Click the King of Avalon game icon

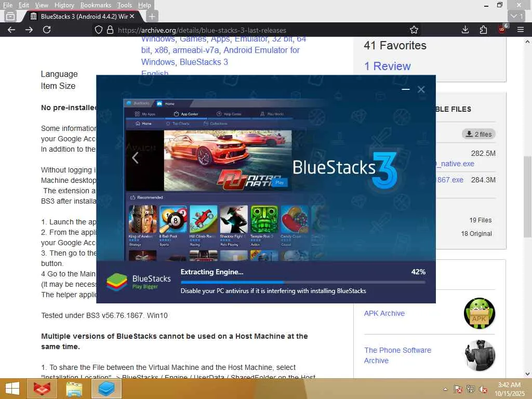(142, 219)
